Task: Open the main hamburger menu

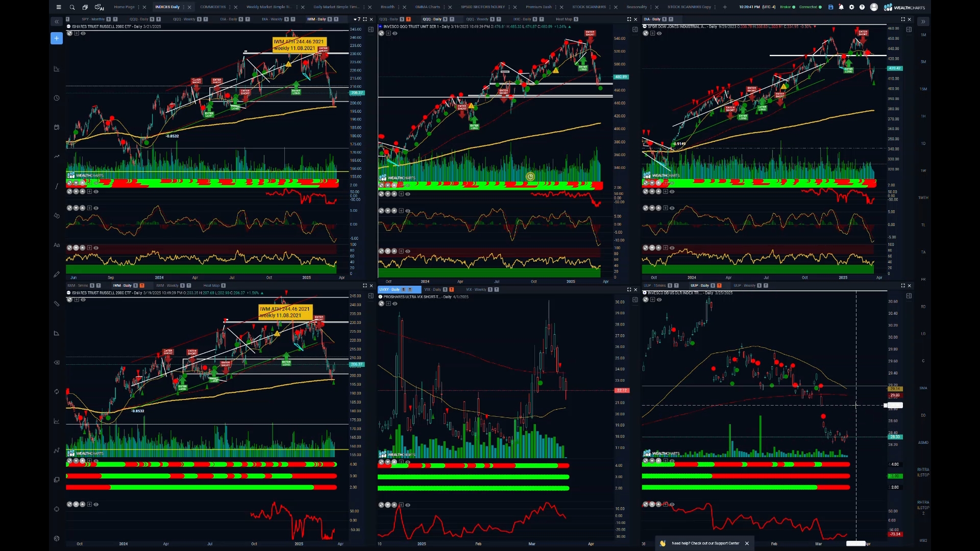Action: click(59, 7)
